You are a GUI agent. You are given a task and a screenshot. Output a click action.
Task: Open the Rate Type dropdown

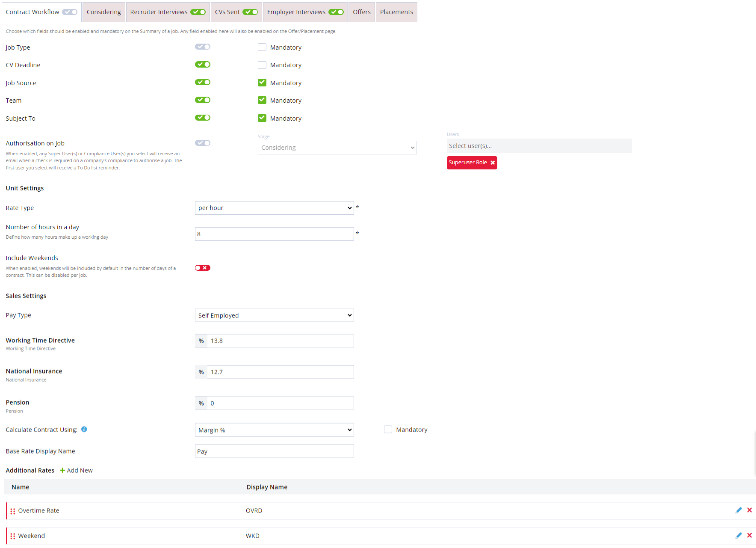[274, 207]
